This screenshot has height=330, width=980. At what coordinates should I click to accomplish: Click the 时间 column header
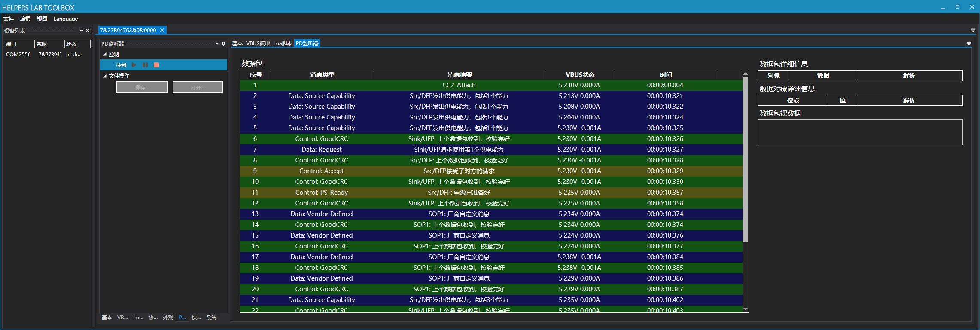pyautogui.click(x=666, y=75)
